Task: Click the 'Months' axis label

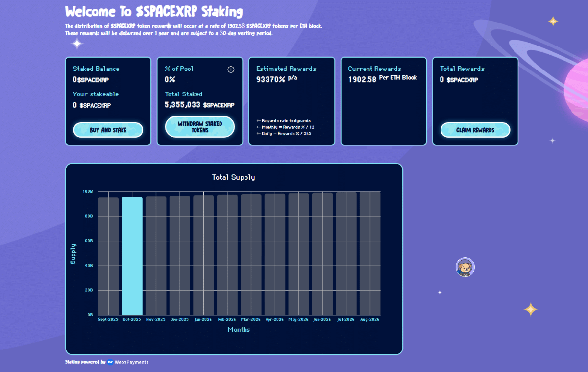Action: tap(239, 330)
